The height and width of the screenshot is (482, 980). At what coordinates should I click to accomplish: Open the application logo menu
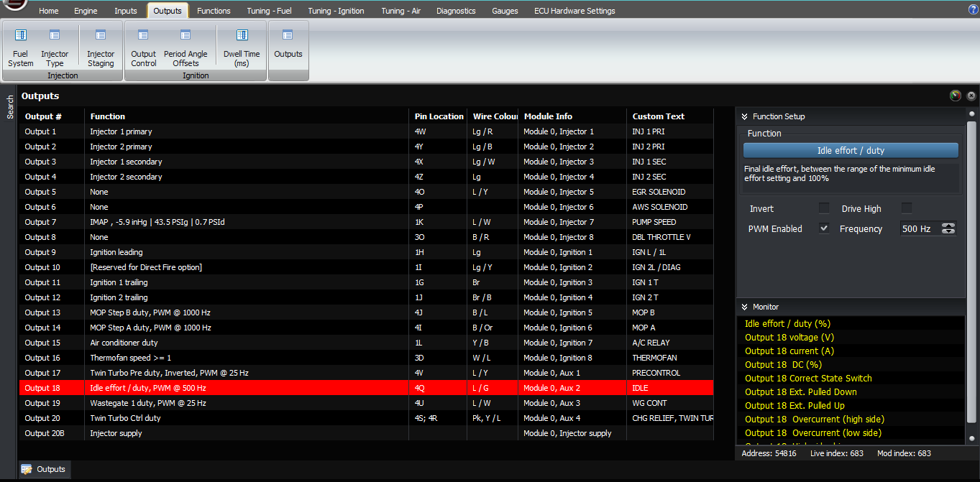tap(14, 5)
